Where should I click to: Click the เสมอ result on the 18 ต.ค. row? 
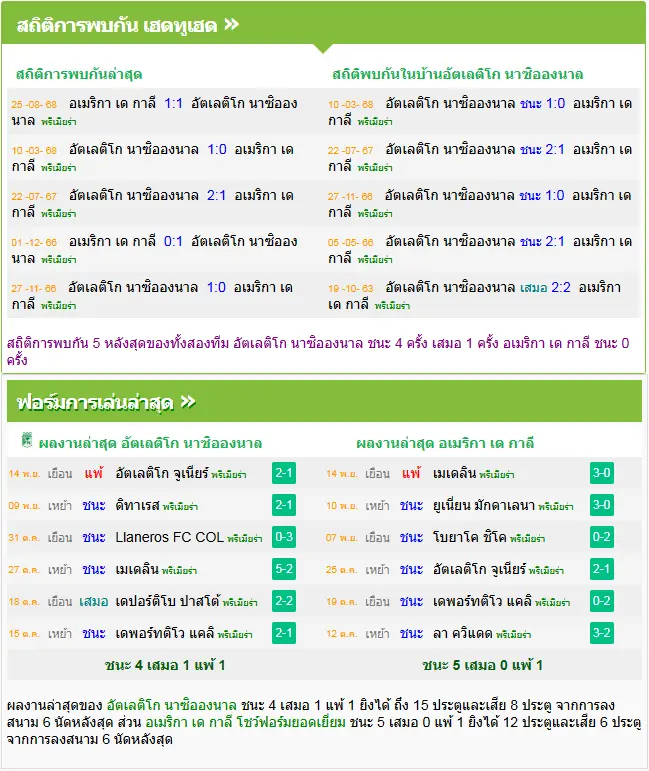pyautogui.click(x=93, y=601)
